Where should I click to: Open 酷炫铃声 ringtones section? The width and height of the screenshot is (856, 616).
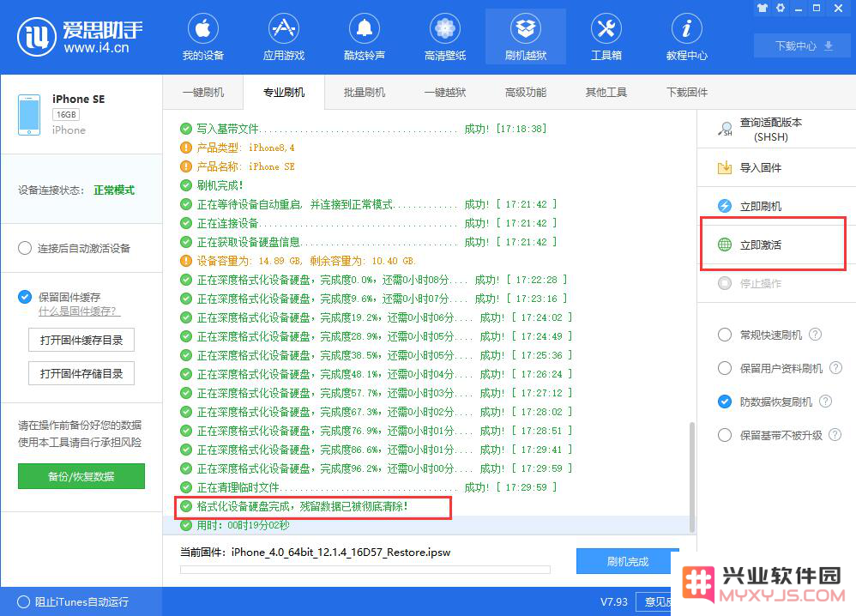tap(365, 37)
